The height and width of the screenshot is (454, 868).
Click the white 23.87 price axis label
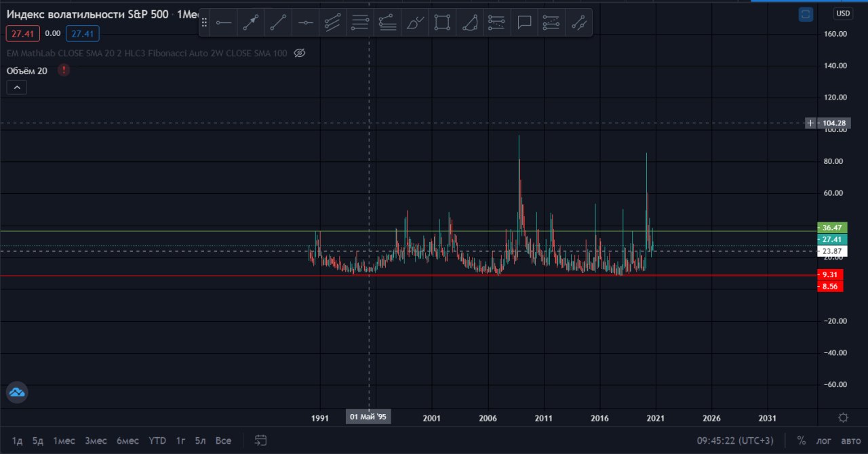[831, 251]
